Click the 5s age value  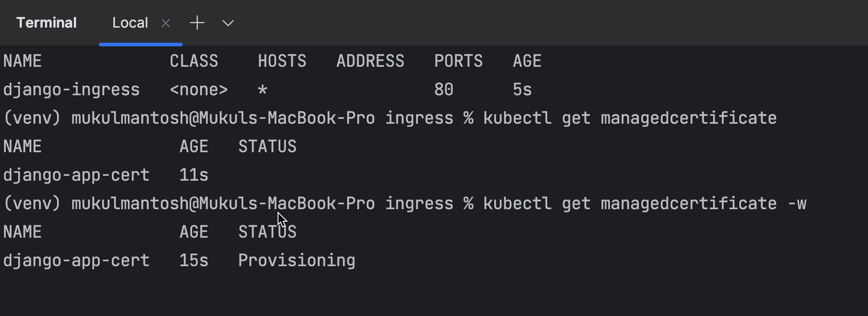522,90
